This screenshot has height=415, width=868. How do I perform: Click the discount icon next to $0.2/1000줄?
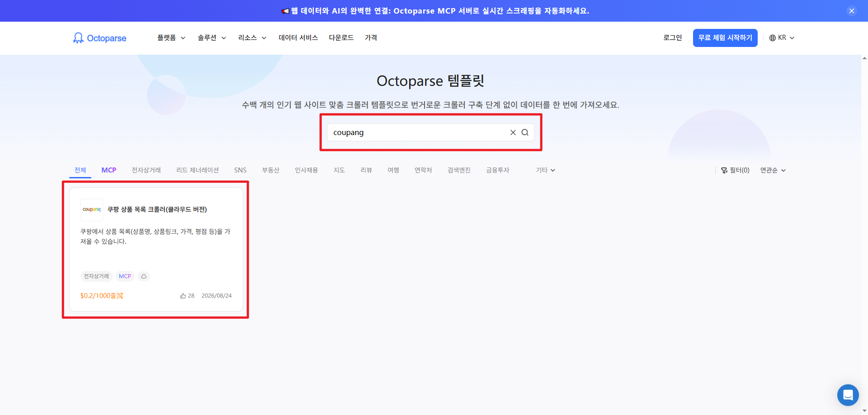pyautogui.click(x=120, y=296)
